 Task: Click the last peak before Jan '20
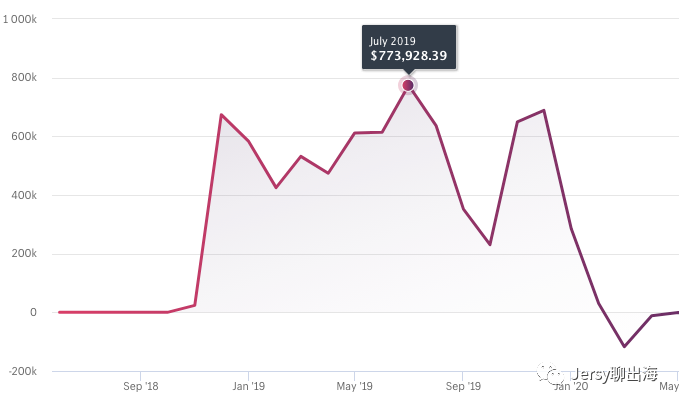tap(543, 110)
